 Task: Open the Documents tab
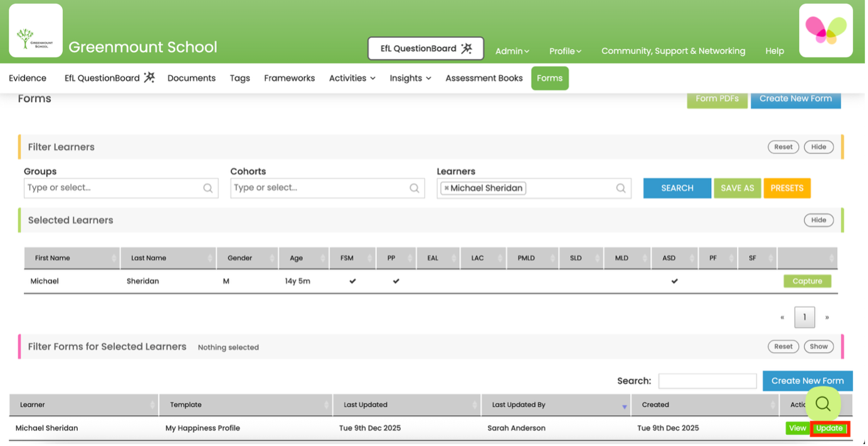click(x=192, y=78)
